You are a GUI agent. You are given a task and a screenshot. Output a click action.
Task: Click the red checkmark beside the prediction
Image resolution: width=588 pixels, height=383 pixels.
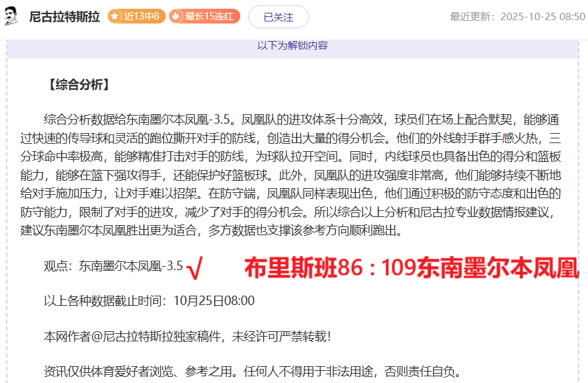(195, 268)
